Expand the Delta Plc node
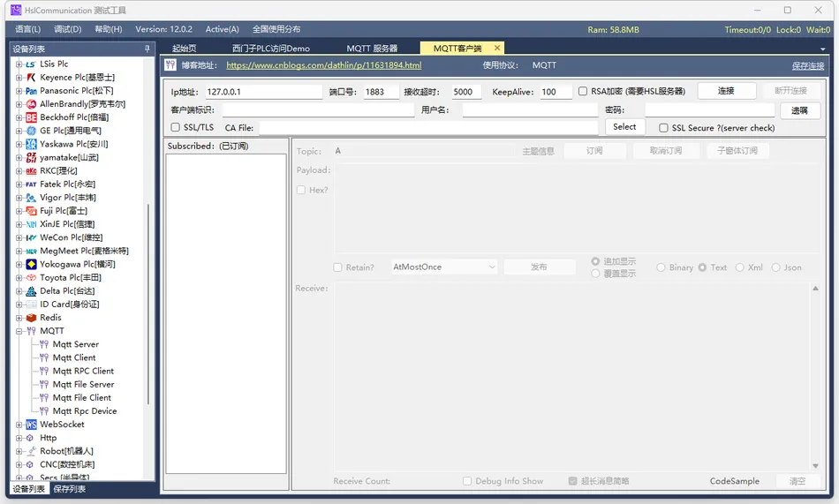Viewport: 839px width, 504px height. [19, 291]
